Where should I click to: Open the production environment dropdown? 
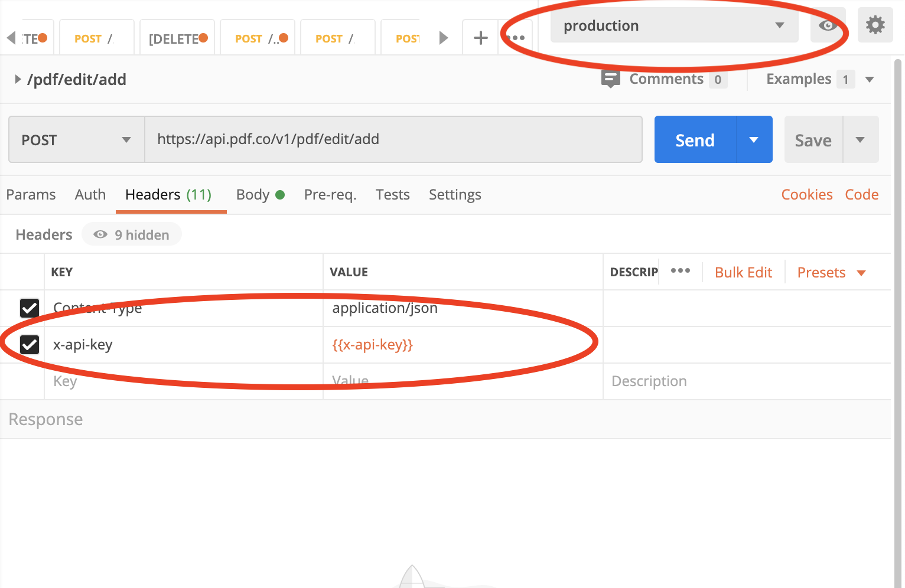[x=674, y=25]
